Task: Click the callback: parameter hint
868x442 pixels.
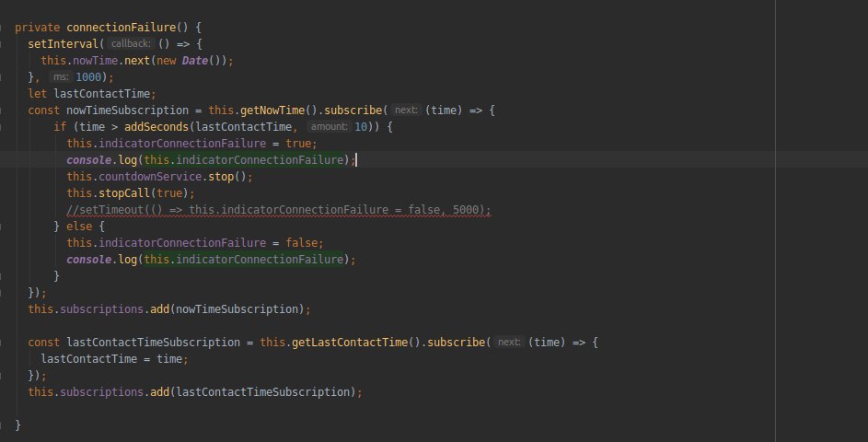Action: (x=131, y=44)
